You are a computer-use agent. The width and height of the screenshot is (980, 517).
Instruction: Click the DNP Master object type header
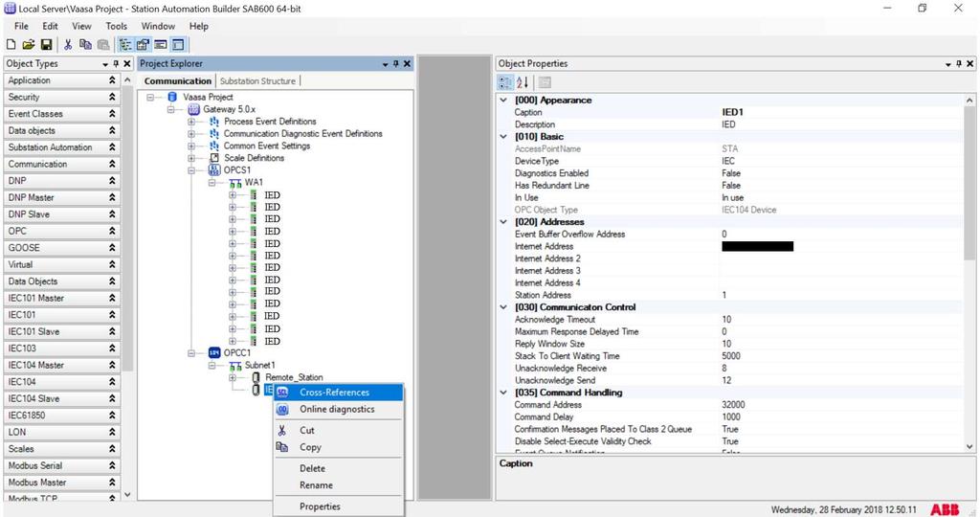tap(61, 197)
